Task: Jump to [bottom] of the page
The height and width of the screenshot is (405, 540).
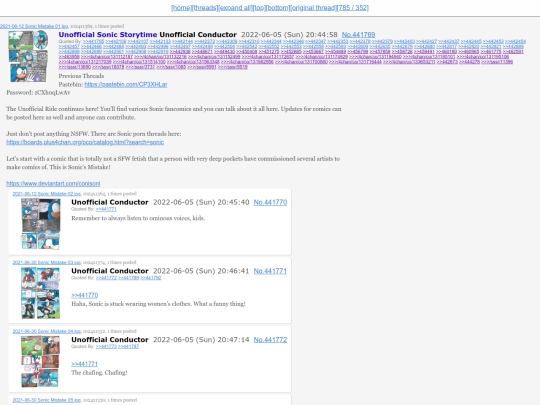Action: pos(278,8)
